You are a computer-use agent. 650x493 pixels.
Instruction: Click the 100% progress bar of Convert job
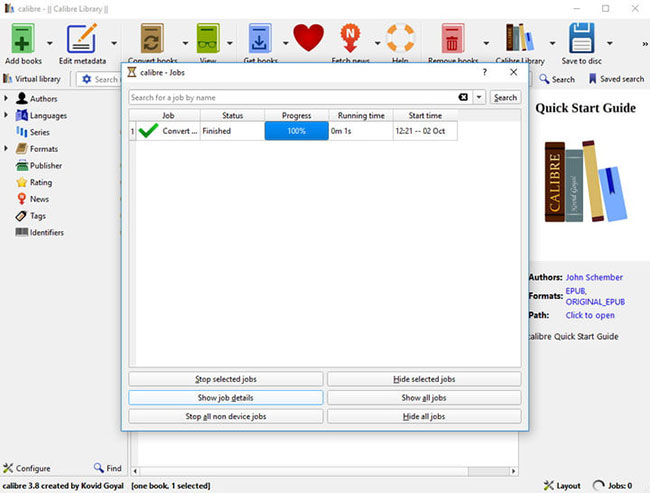tap(296, 131)
